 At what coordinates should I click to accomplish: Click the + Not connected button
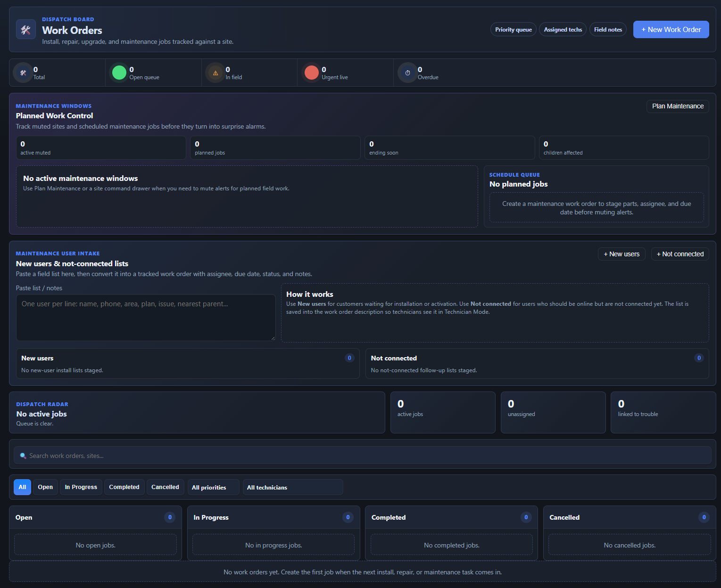pos(680,254)
